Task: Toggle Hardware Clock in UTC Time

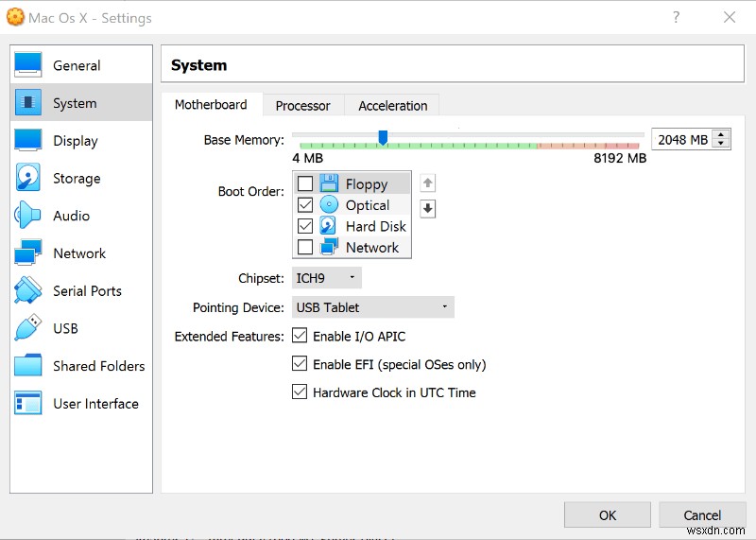Action: pos(300,392)
